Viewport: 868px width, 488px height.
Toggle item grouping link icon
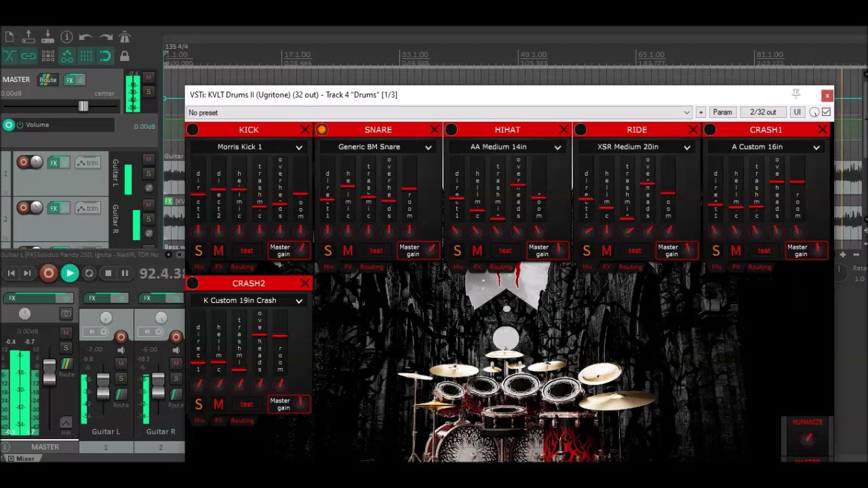coord(28,56)
